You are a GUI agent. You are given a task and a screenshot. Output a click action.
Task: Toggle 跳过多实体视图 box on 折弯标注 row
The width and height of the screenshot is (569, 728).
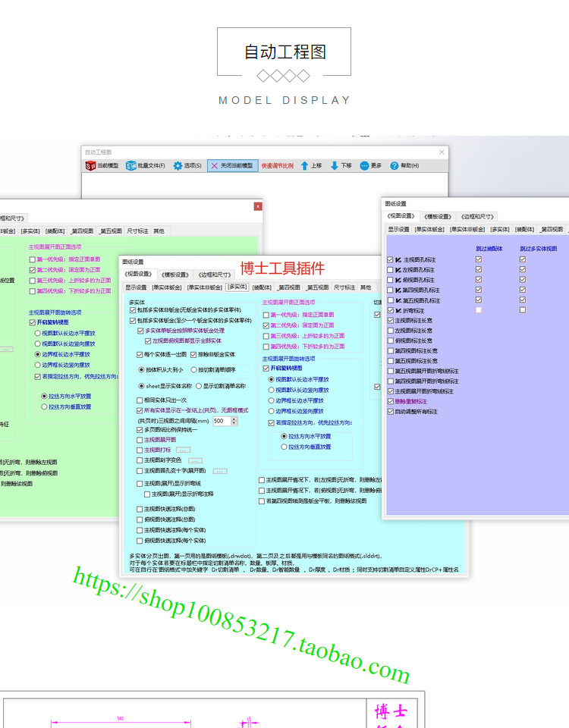click(x=523, y=309)
